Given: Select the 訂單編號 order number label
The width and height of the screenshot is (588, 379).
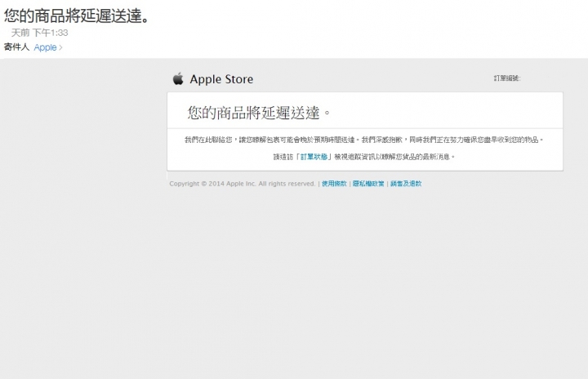Looking at the screenshot, I should tap(507, 78).
